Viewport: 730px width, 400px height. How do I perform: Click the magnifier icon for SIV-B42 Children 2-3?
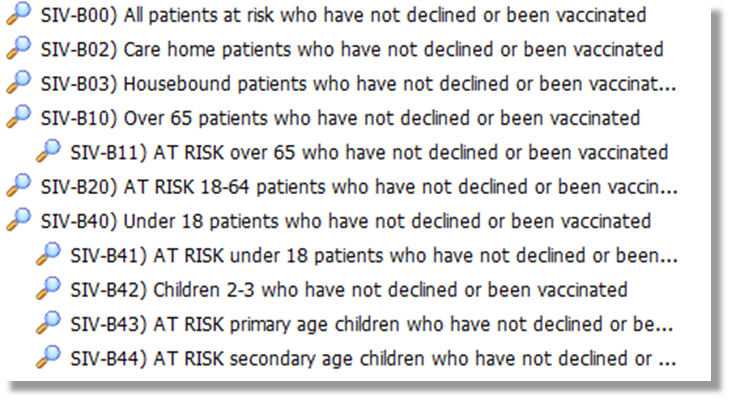click(48, 288)
